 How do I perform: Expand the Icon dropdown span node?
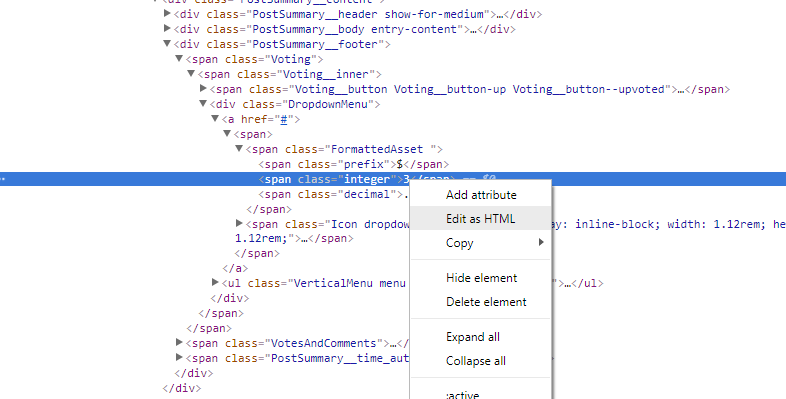(239, 223)
